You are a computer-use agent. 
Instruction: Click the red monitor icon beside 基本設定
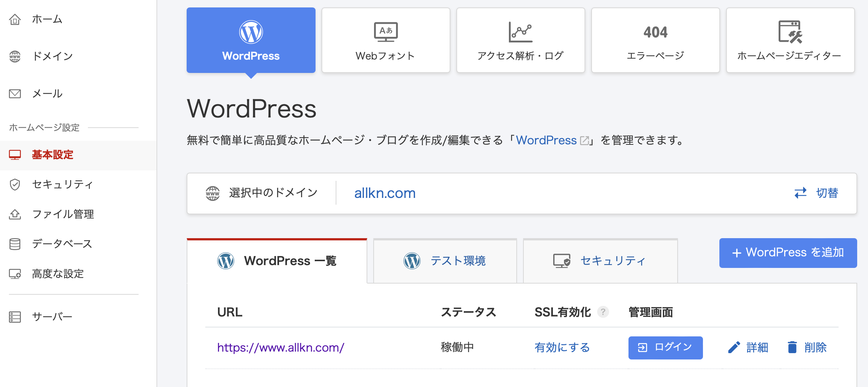(x=15, y=155)
